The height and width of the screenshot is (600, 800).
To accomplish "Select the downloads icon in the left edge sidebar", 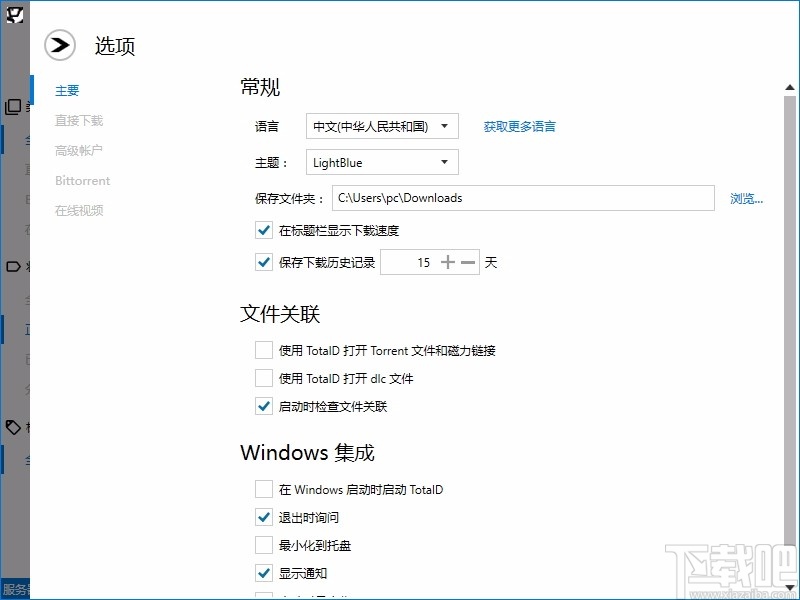I will pos(12,106).
